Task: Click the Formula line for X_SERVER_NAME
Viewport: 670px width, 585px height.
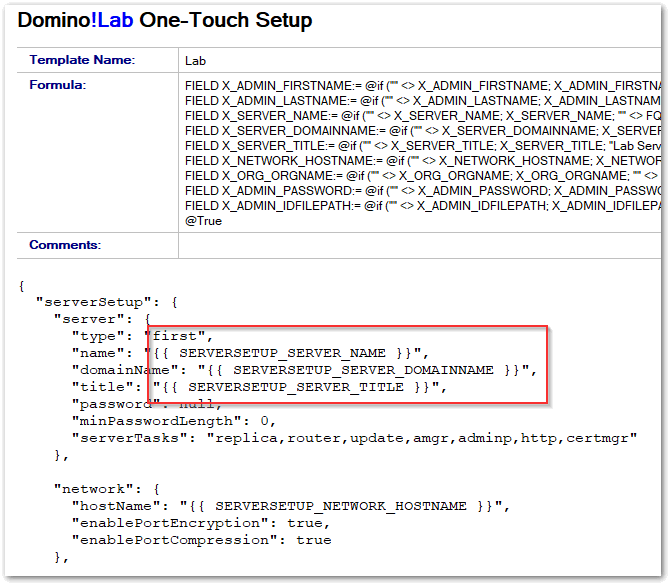Action: click(423, 116)
